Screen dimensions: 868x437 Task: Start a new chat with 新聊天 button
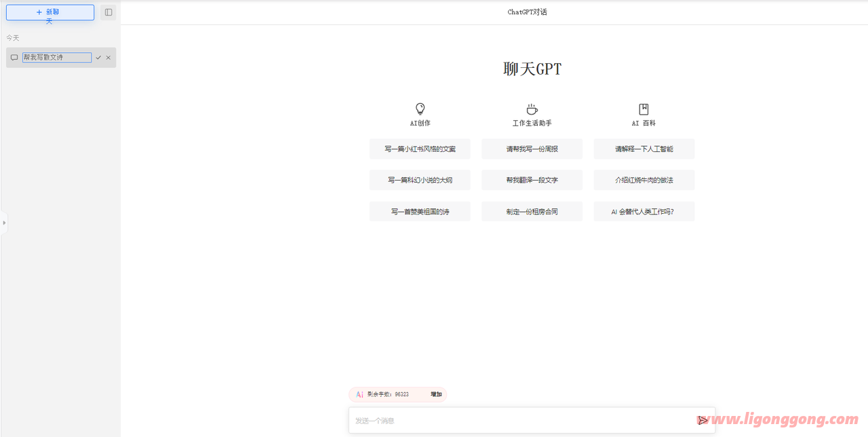coord(50,12)
